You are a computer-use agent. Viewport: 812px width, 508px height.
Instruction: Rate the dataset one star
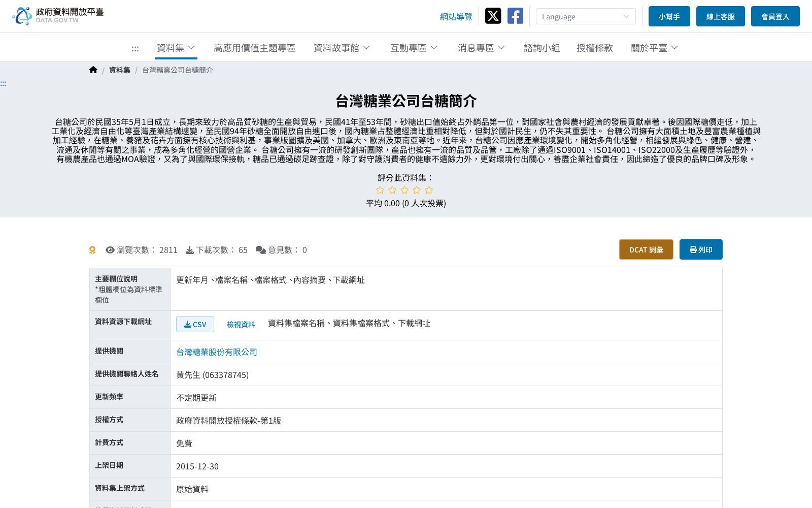tap(380, 190)
